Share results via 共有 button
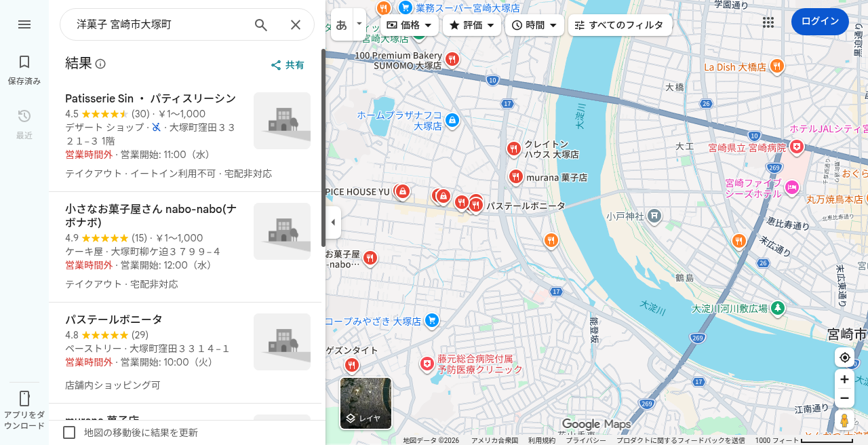 (x=288, y=65)
